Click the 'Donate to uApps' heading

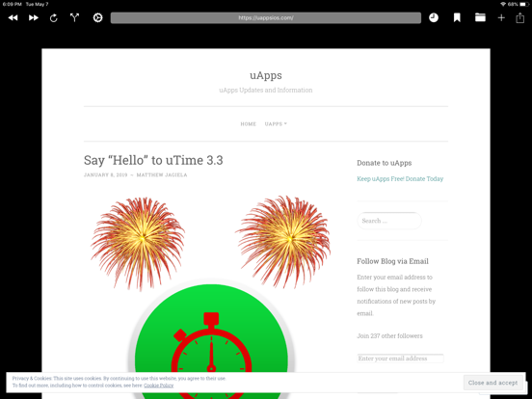385,163
